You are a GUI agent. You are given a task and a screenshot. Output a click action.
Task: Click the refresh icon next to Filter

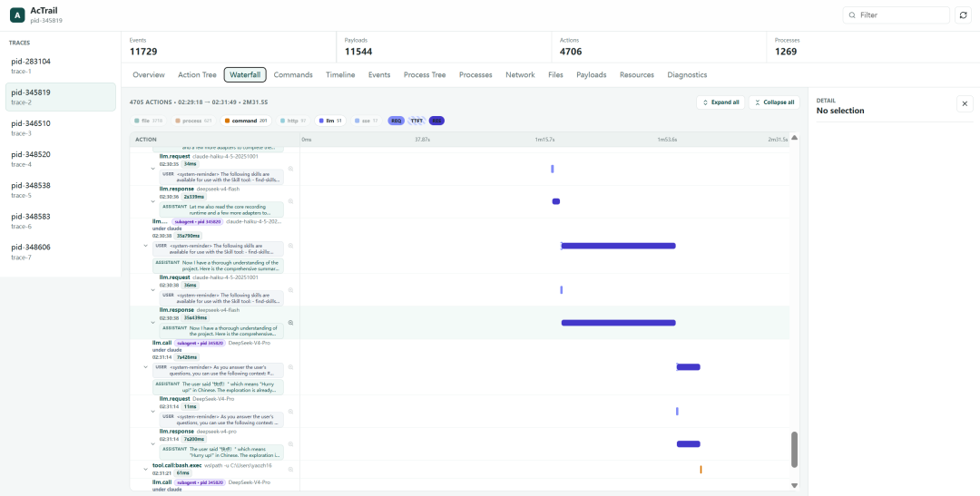tap(963, 15)
